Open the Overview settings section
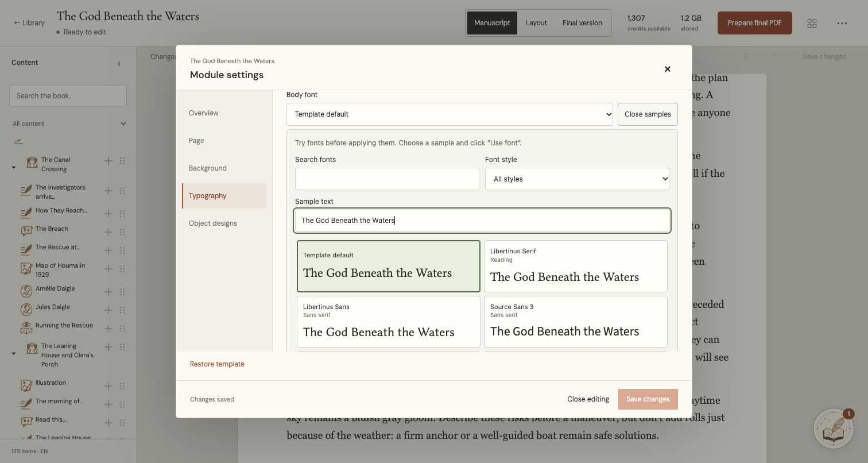This screenshot has height=463, width=868. coord(224,113)
